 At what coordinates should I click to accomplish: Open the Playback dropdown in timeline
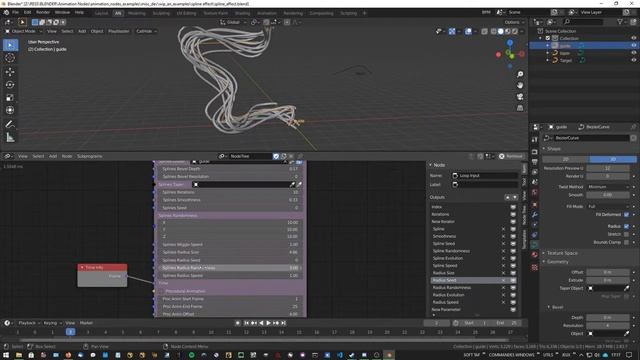[x=29, y=323]
